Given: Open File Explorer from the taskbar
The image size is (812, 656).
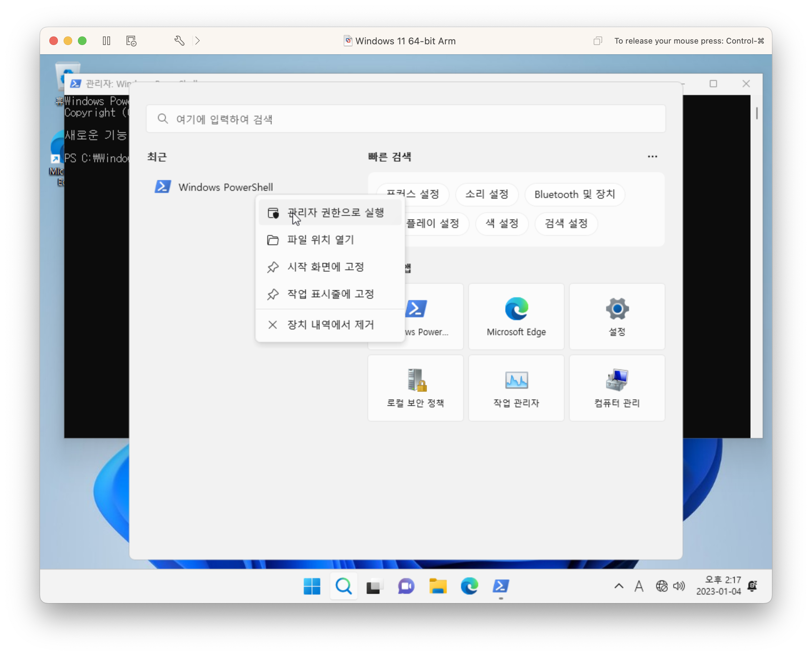Looking at the screenshot, I should point(438,586).
